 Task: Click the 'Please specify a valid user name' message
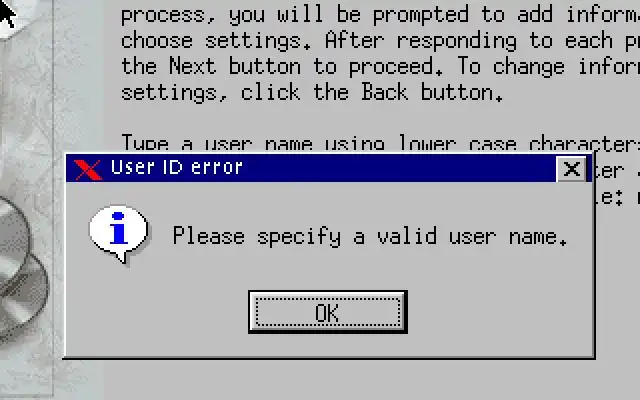[x=370, y=237]
